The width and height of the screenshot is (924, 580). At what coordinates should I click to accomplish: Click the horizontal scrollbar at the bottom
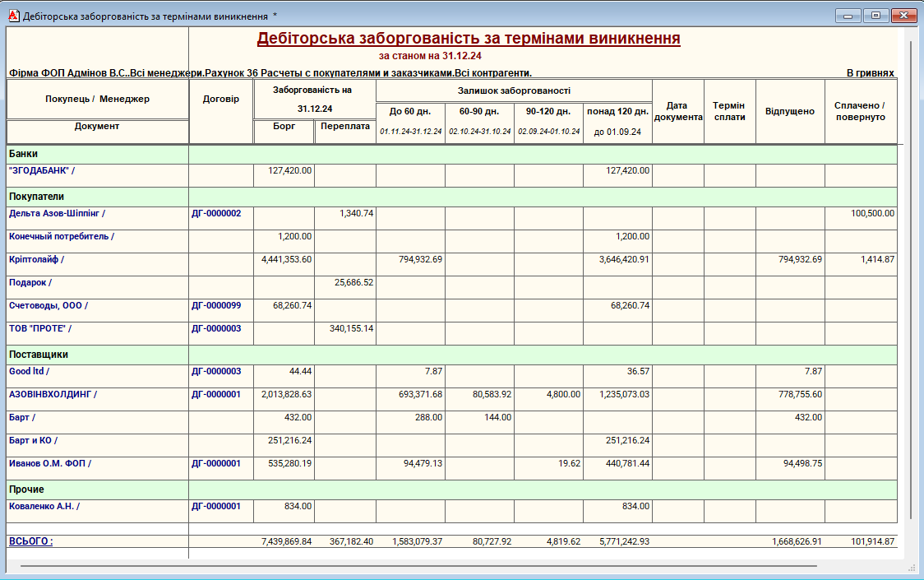coord(411,567)
